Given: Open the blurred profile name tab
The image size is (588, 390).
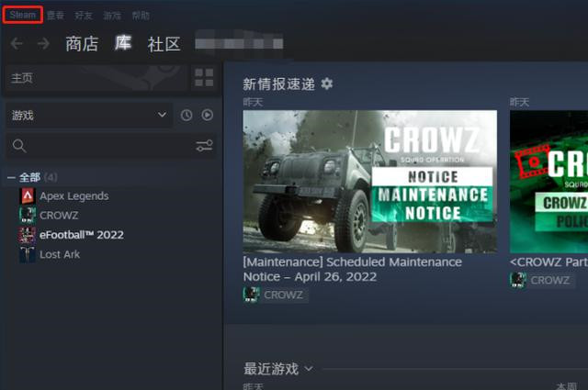Looking at the screenshot, I should pos(239,44).
